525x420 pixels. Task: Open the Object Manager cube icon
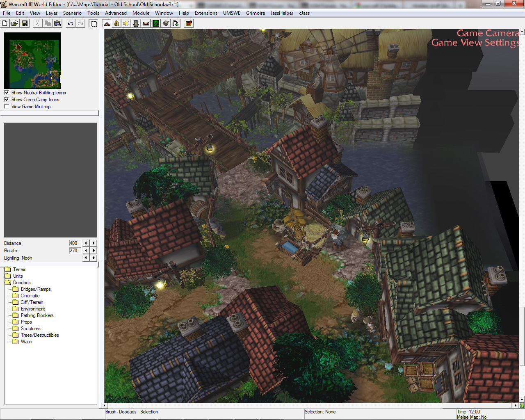[x=166, y=23]
